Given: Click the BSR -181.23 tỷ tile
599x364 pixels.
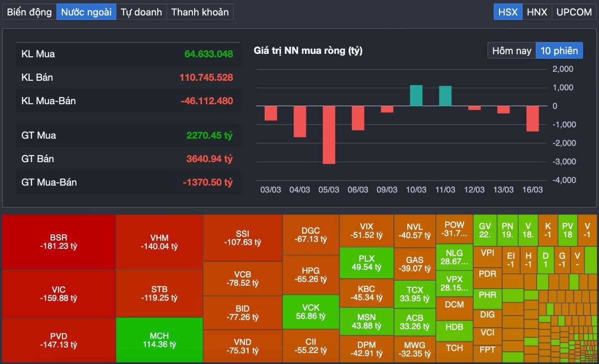Looking at the screenshot, I should [59, 242].
